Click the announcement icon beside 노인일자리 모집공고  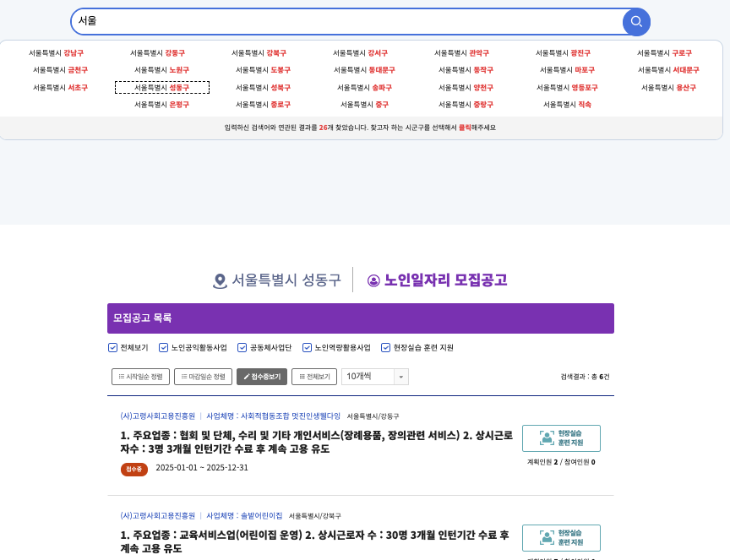373,280
